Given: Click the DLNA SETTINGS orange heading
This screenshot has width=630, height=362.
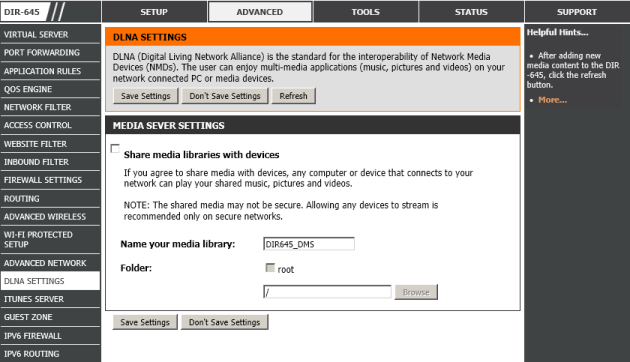Looking at the screenshot, I should coord(149,37).
